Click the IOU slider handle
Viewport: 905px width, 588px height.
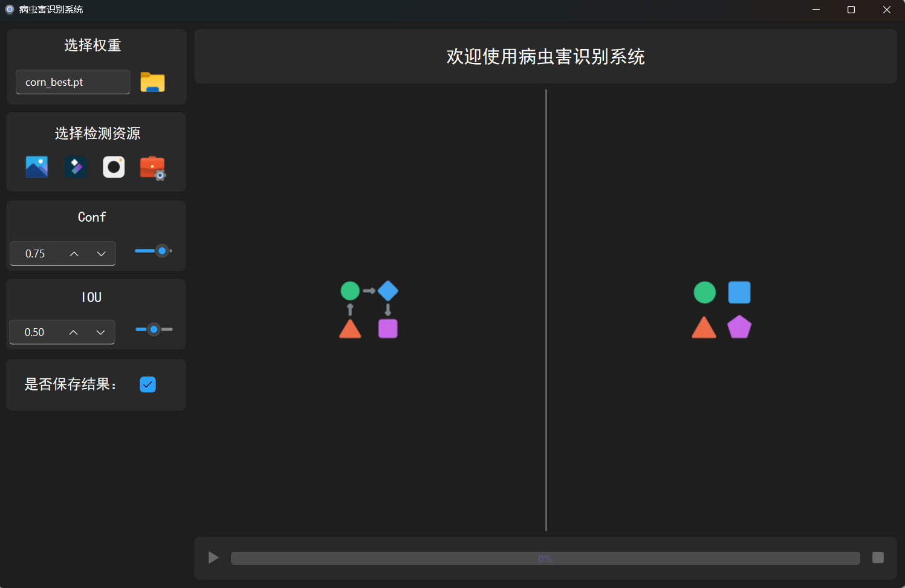click(x=154, y=329)
